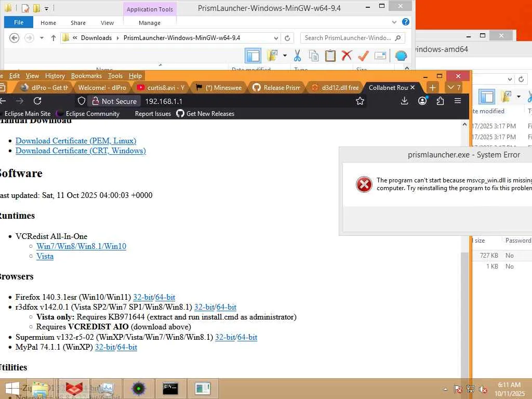Image resolution: width=532 pixels, height=399 pixels.
Task: Toggle the preview pane icon in PrismLauncher Explorer toolbar
Action: click(x=253, y=56)
